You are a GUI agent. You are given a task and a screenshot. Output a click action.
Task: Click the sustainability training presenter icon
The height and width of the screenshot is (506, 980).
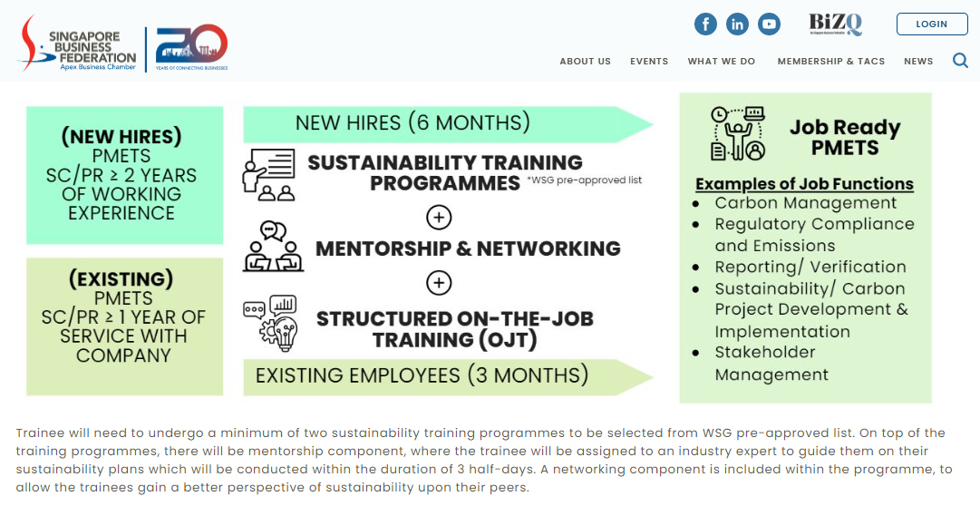pos(269,174)
